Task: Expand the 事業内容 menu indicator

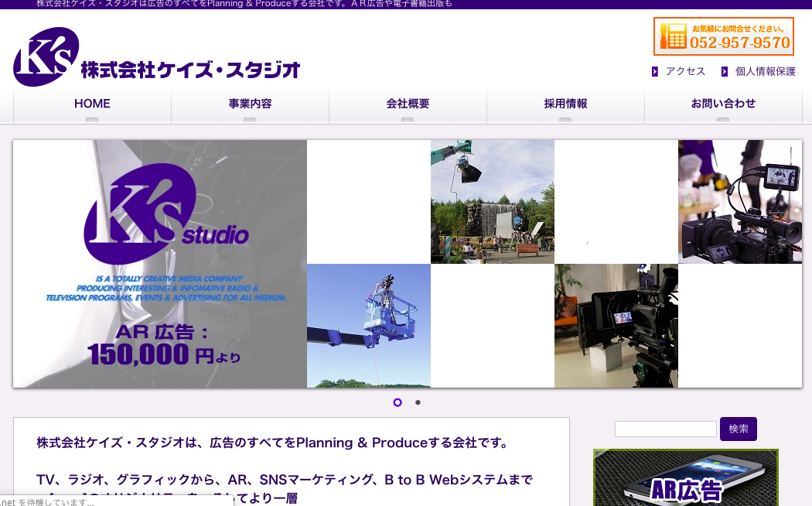Action: 250,119
